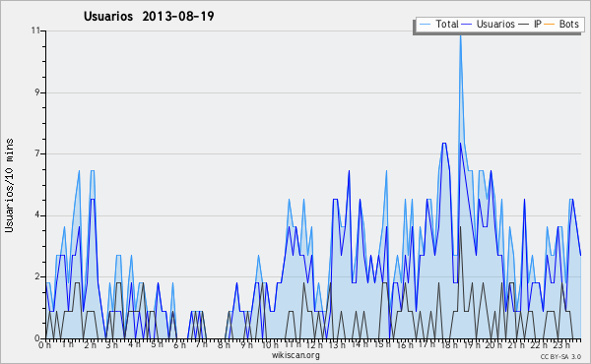Click the light blue Total legend line

click(425, 25)
